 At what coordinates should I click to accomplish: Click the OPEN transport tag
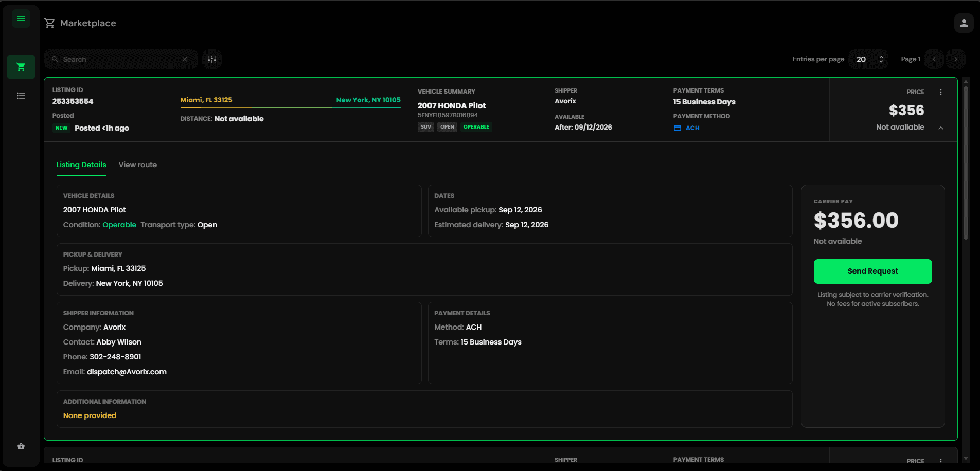click(x=447, y=127)
